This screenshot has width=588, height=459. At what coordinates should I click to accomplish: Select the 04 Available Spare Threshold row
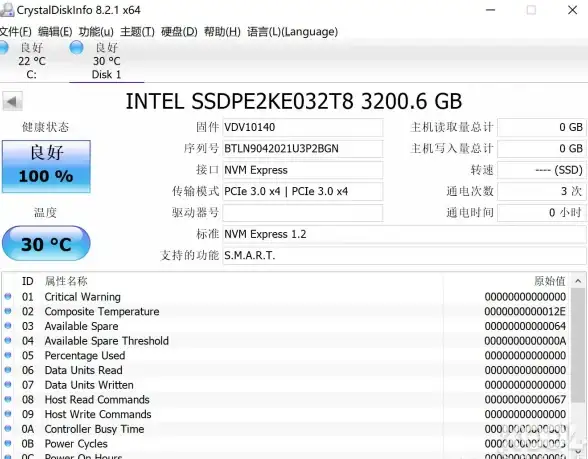tap(286, 341)
